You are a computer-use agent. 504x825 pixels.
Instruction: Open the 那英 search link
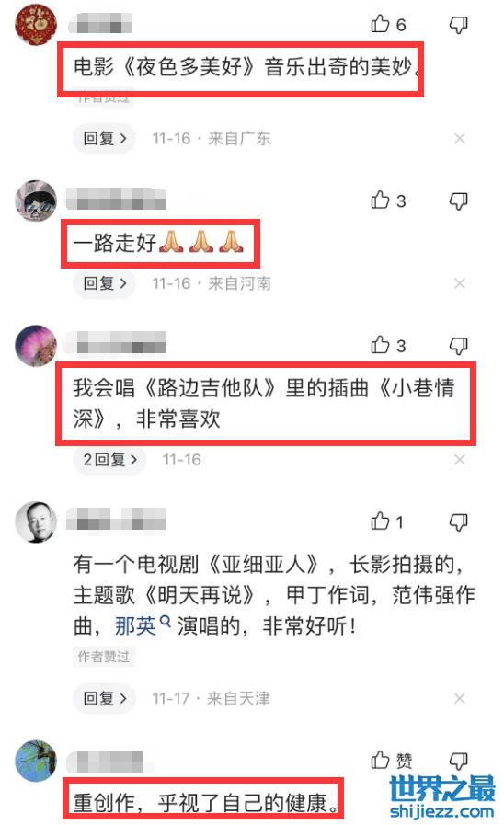143,625
